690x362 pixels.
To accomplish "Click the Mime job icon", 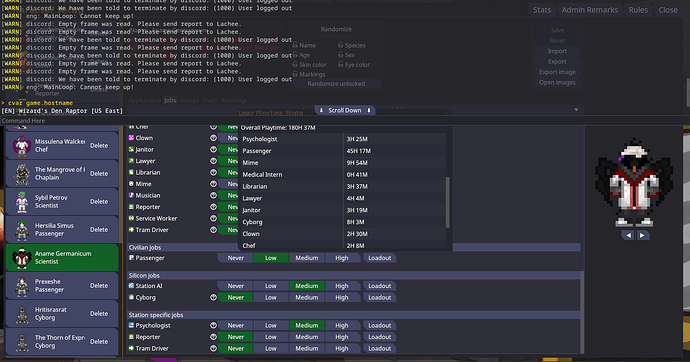I will click(x=131, y=183).
